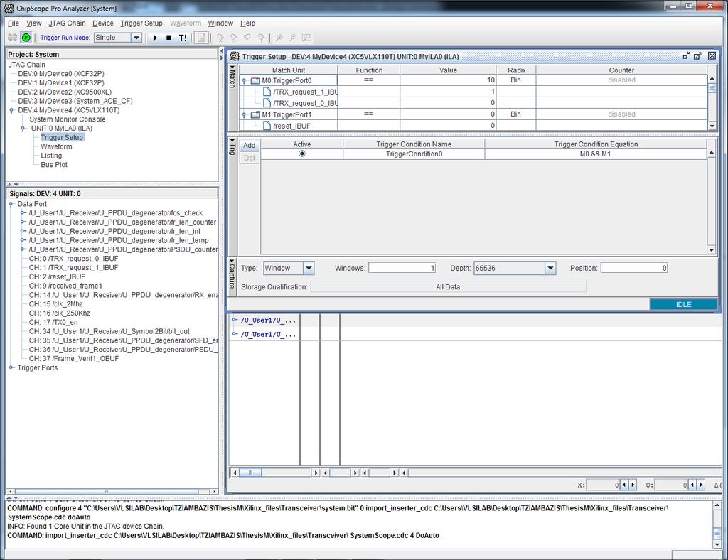Image resolution: width=728 pixels, height=560 pixels.
Task: Click the zoom out magnifier toolbar icon
Action: click(x=292, y=38)
